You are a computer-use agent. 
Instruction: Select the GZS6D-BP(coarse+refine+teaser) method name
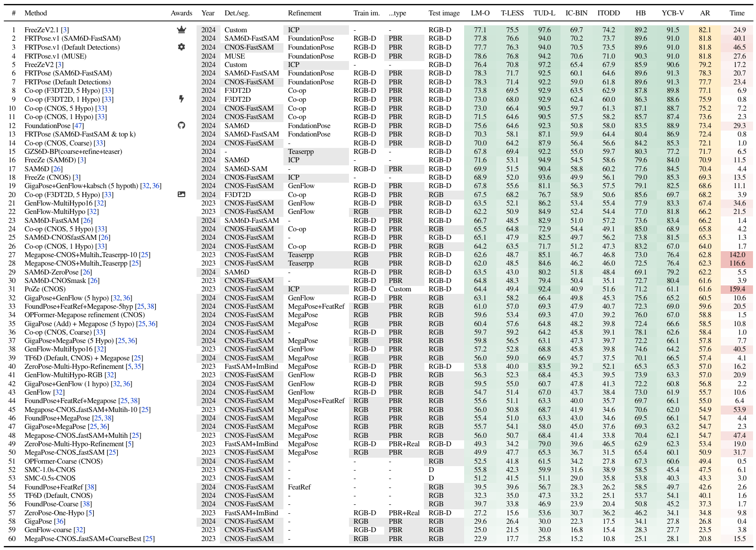73,151
